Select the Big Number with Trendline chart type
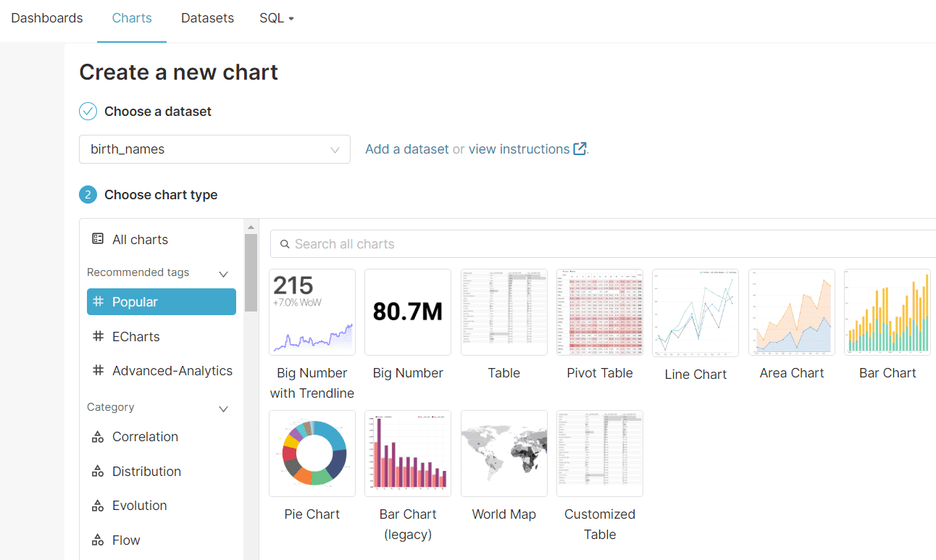The height and width of the screenshot is (560, 936). coord(312,312)
